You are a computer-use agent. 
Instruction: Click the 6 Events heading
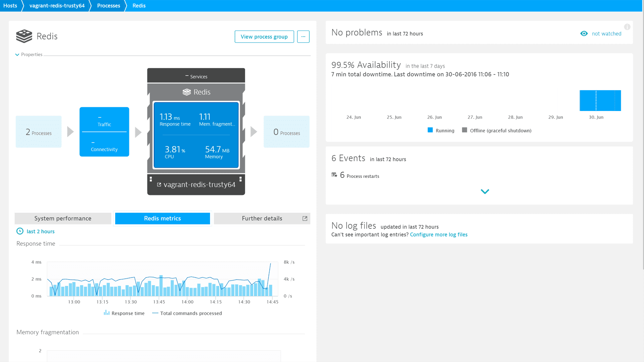click(348, 158)
